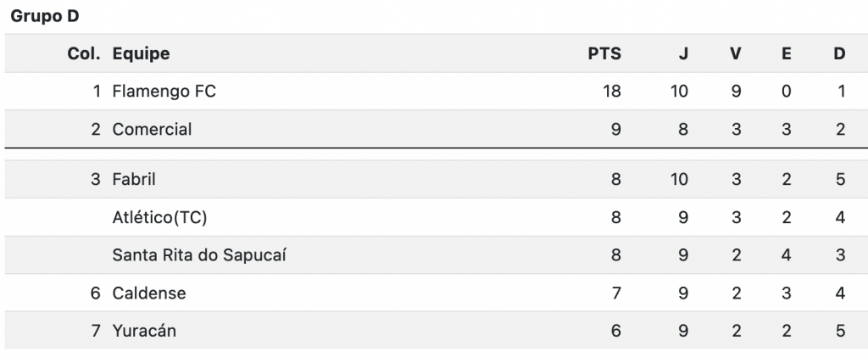Click the Comercial team name
Viewport: 868px width, 363px height.
click(x=153, y=129)
